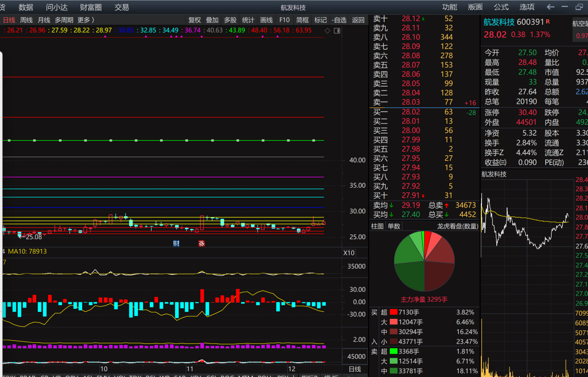Open the 统计 statistics tool

tap(248, 20)
